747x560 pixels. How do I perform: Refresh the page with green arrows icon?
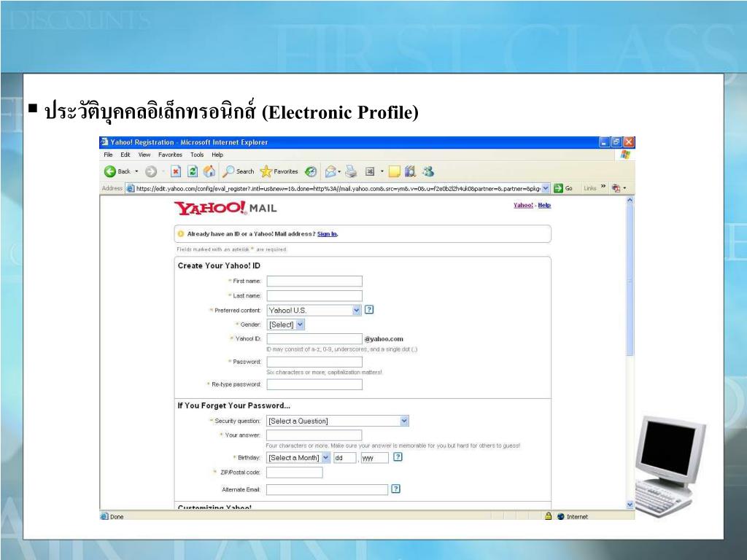click(193, 171)
